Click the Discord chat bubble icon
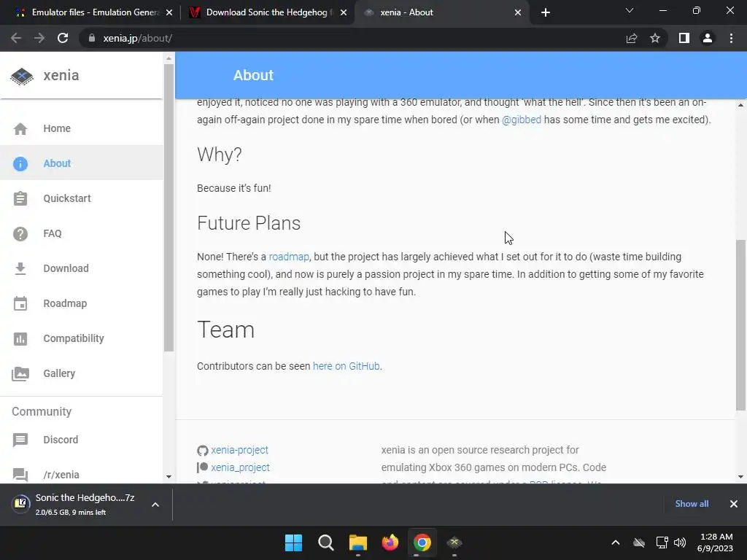This screenshot has height=560, width=747. point(20,440)
